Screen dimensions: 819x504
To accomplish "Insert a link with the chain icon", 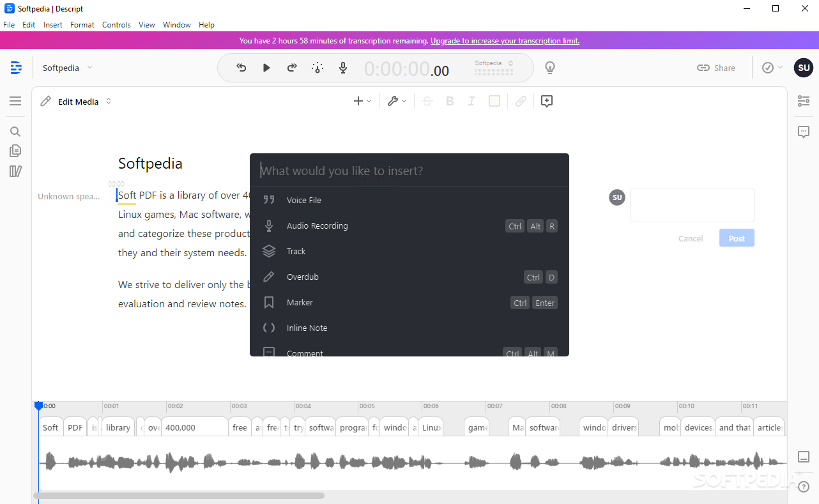I will pos(521,101).
